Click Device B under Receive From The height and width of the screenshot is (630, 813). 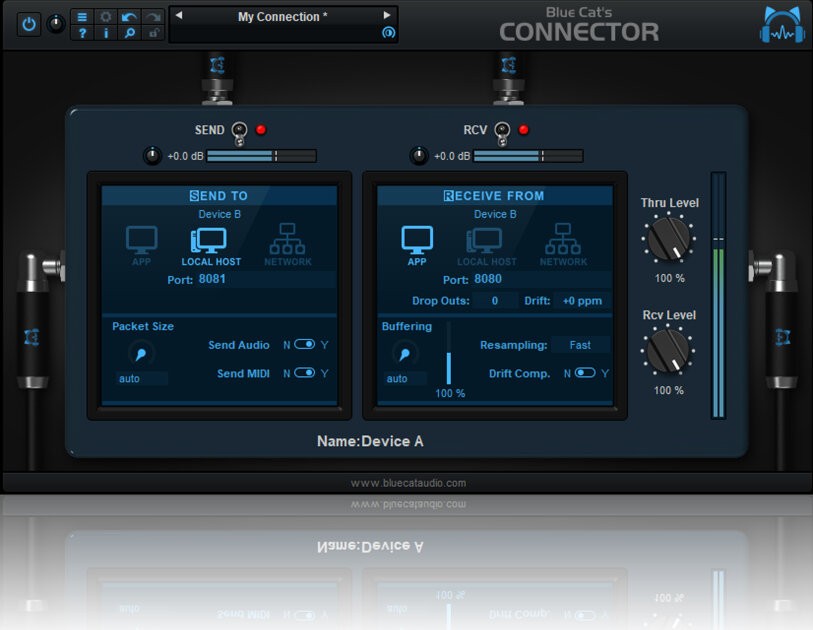(x=495, y=214)
